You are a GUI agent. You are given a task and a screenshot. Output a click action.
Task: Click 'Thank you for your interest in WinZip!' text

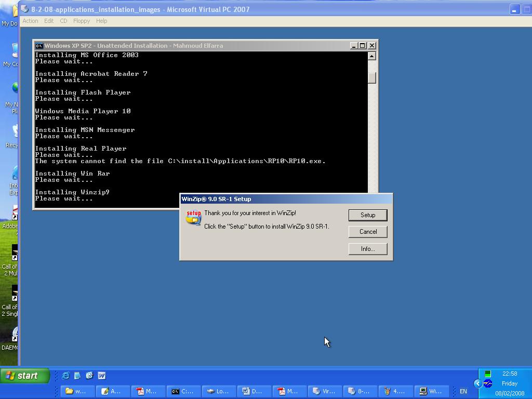[250, 213]
